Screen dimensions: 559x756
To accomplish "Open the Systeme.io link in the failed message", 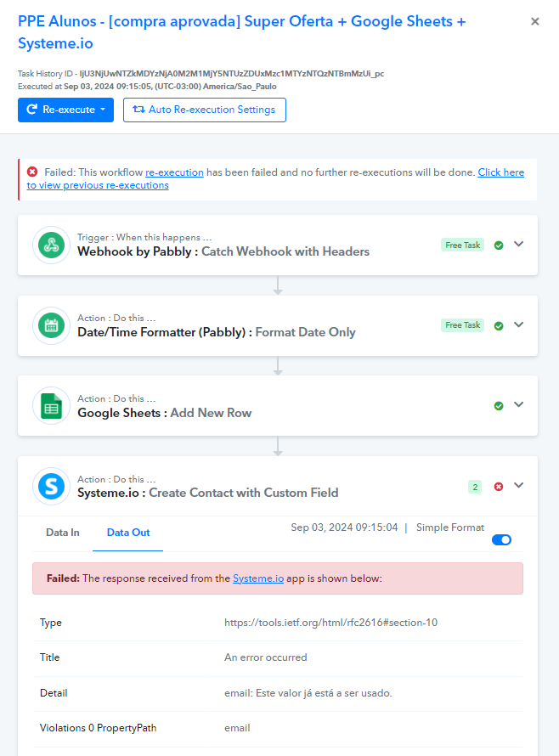I will (x=258, y=578).
